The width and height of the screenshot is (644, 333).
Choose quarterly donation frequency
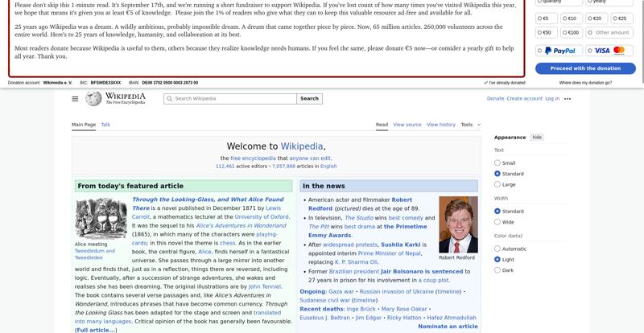[x=559, y=2]
